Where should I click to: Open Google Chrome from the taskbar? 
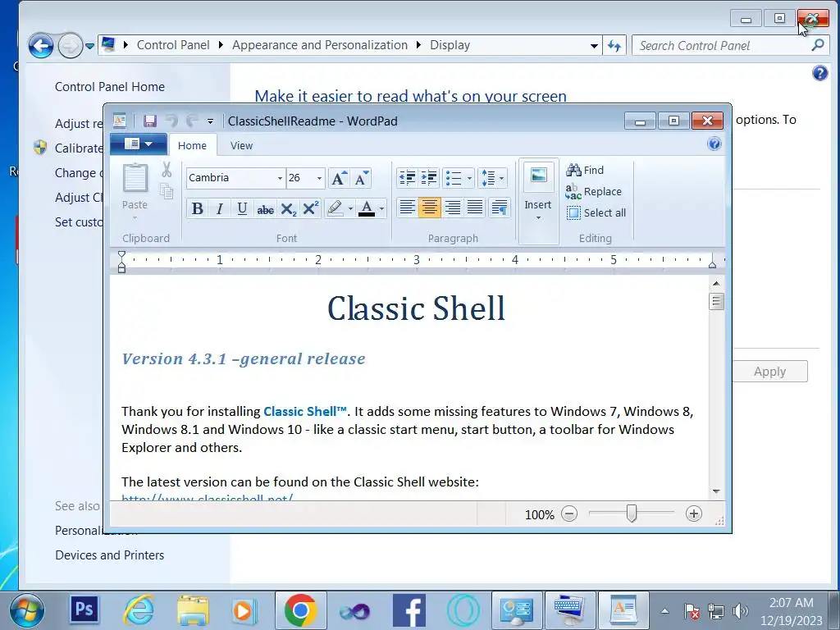[x=300, y=609]
